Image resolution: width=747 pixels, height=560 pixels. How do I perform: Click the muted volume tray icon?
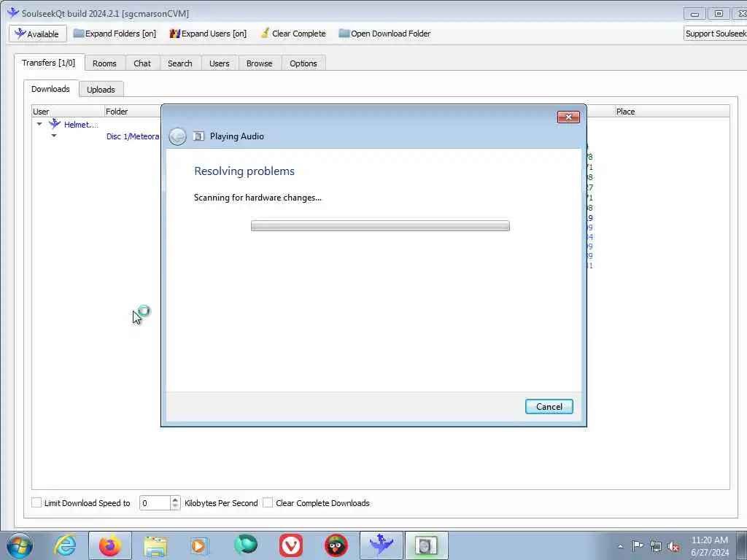(673, 546)
